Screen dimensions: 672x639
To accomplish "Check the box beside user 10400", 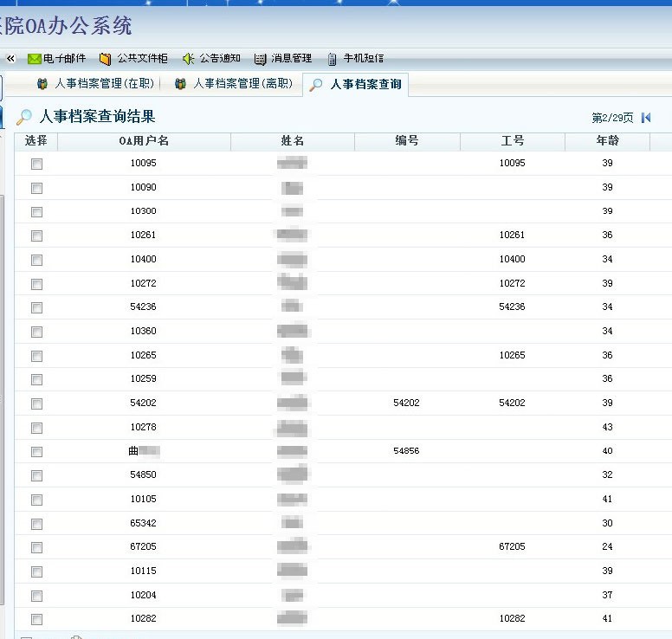I will (37, 260).
